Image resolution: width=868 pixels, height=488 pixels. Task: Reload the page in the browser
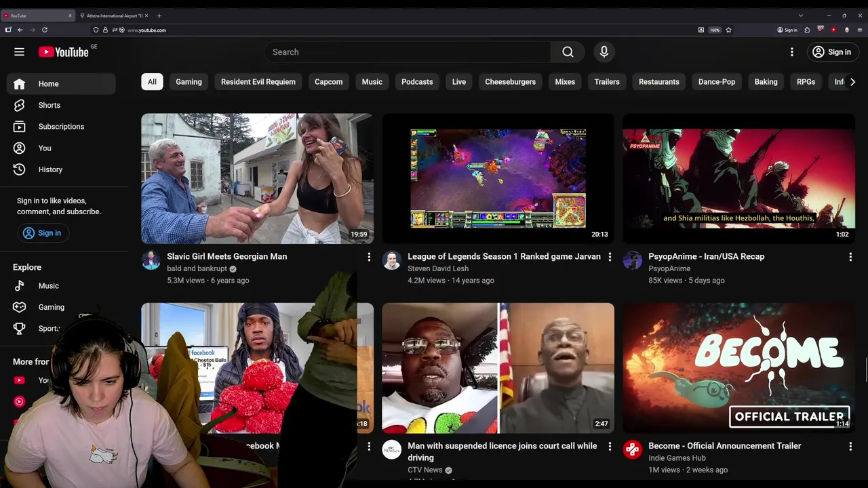[45, 30]
